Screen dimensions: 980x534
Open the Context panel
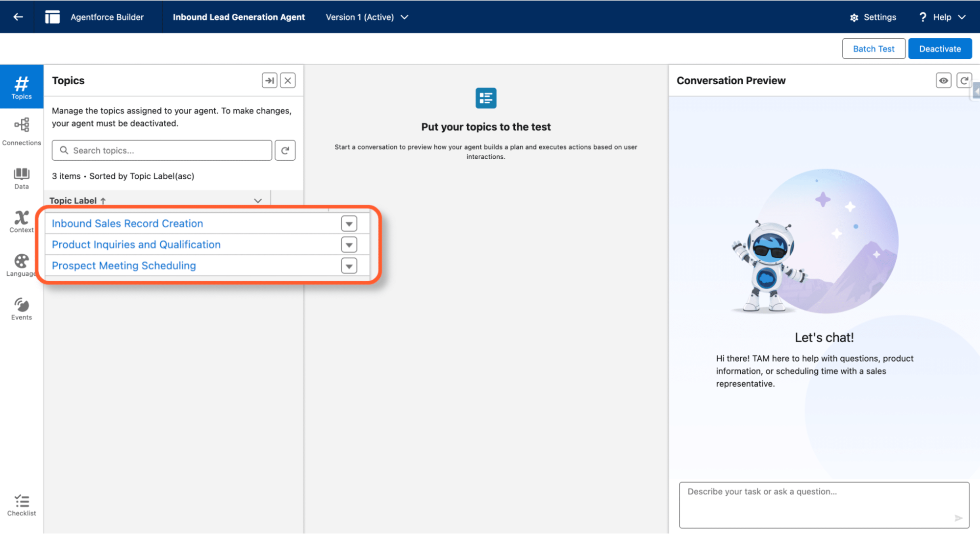[x=21, y=220]
